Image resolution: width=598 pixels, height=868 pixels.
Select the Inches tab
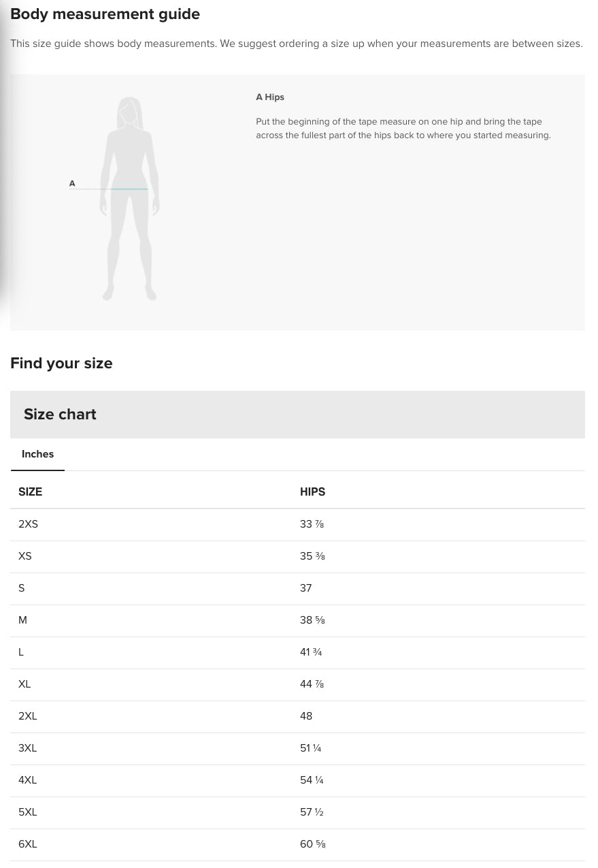click(x=37, y=454)
